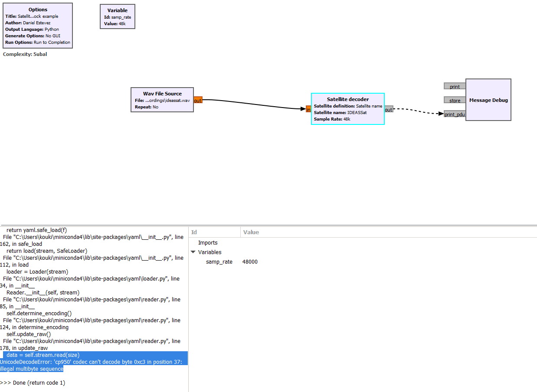
Task: Click the Satellite decoder in port
Action: [308, 110]
